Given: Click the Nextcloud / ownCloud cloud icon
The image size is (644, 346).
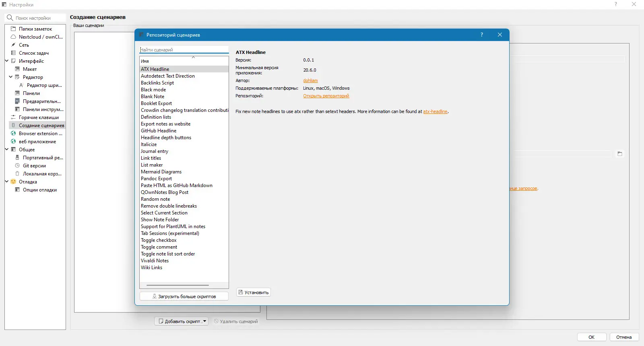Looking at the screenshot, I should pyautogui.click(x=13, y=37).
